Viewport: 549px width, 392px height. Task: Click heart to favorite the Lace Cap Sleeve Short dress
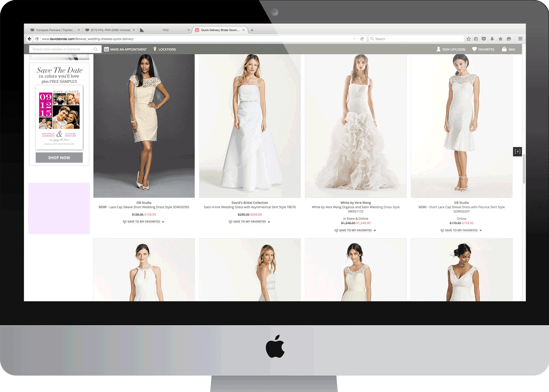pyautogui.click(x=124, y=222)
